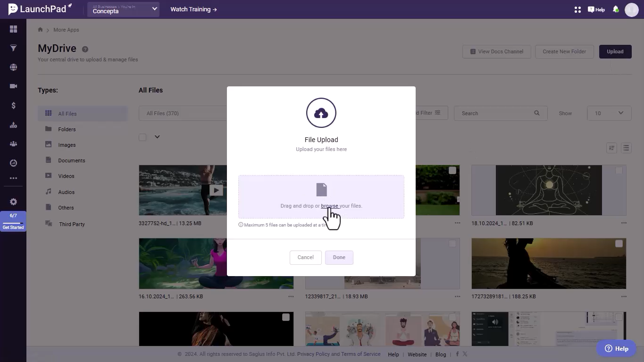Click the question mark beside MyDrive
Image resolution: width=644 pixels, height=362 pixels.
coord(85,49)
